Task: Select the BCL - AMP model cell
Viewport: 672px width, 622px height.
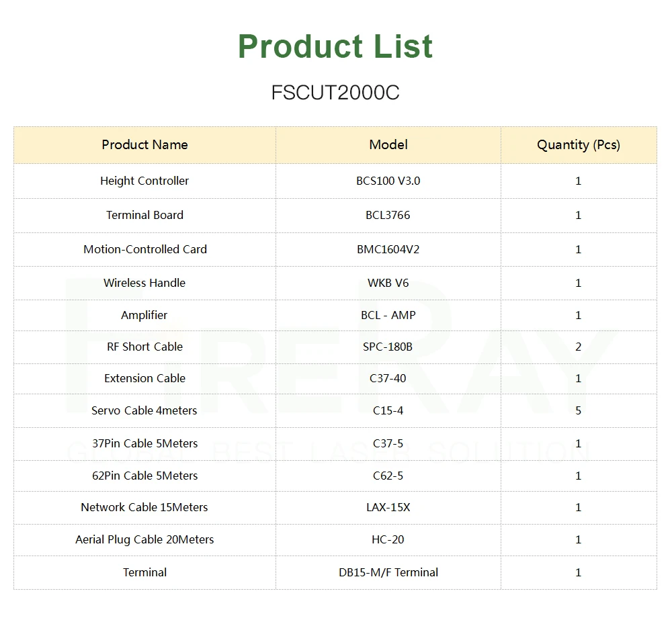Action: pyautogui.click(x=388, y=315)
